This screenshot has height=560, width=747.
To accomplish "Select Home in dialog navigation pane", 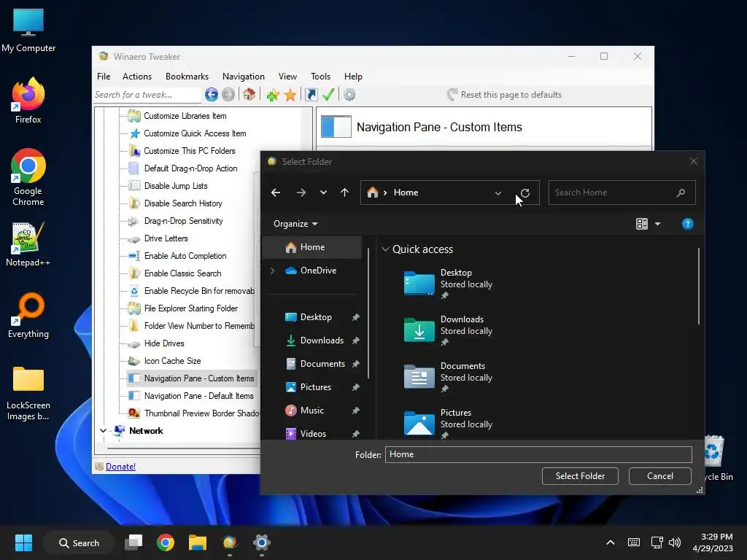I will tap(312, 247).
